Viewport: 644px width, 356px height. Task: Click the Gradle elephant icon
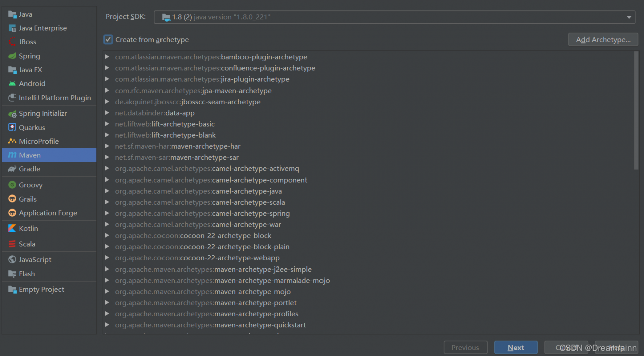point(12,169)
